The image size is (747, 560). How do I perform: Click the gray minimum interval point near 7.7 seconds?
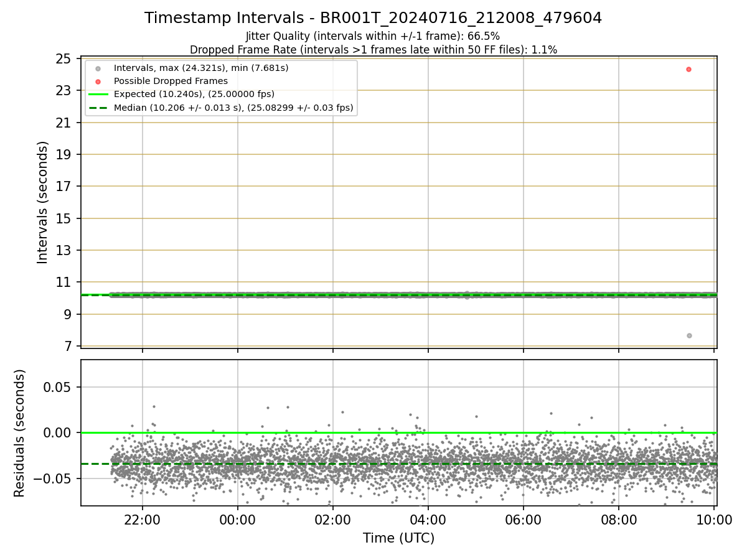[x=689, y=335]
